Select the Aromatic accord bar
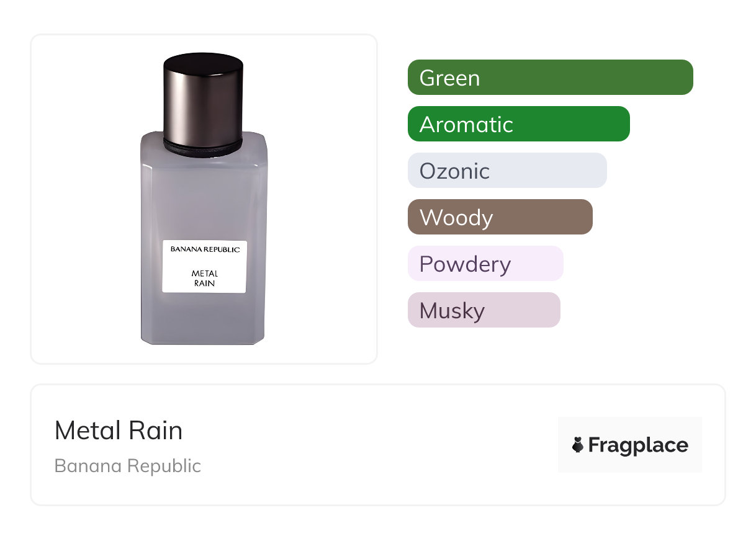 519,124
